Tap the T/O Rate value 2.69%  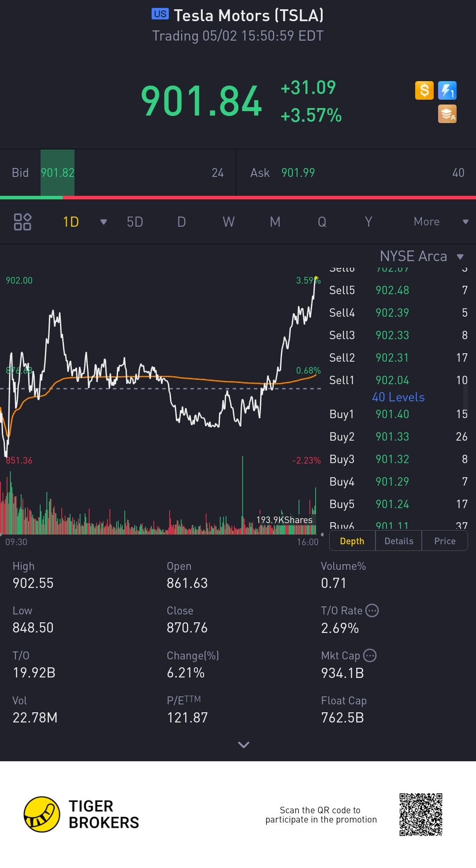tap(340, 628)
